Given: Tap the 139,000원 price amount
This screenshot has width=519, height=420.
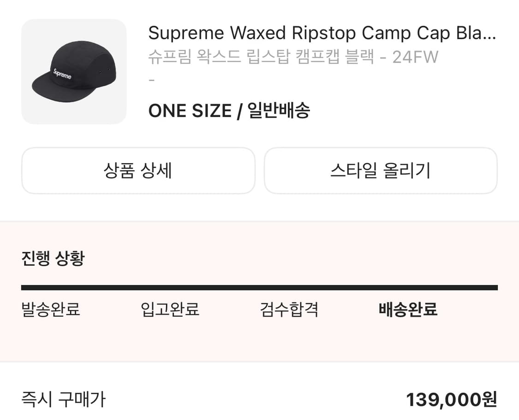Looking at the screenshot, I should (x=451, y=400).
